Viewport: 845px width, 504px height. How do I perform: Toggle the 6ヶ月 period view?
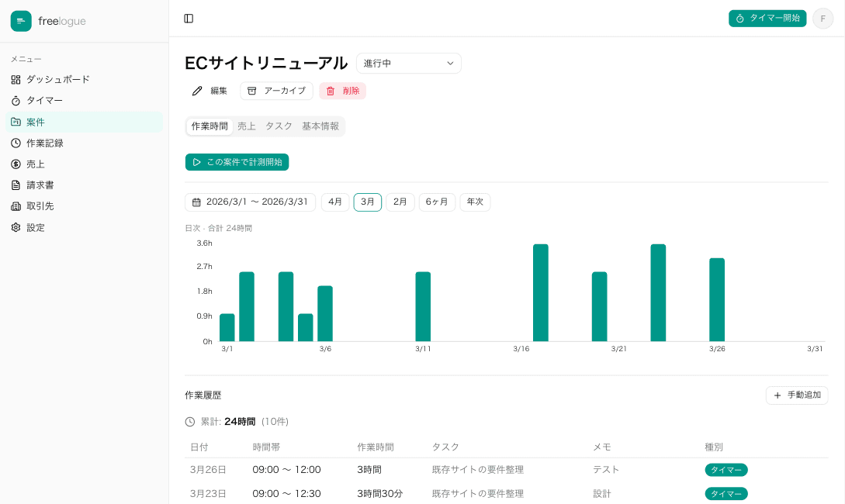coord(436,202)
